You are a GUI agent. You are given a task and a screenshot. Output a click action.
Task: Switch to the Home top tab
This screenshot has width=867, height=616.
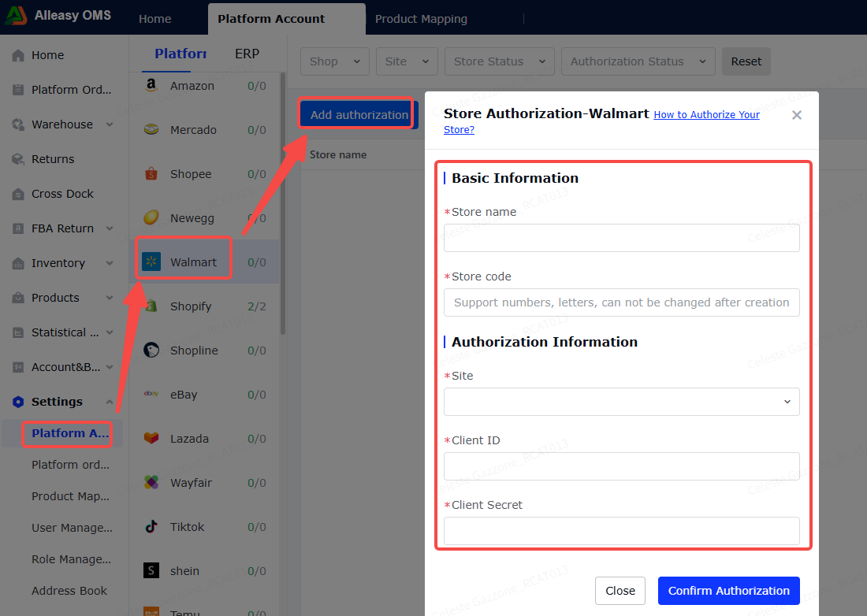click(x=154, y=19)
